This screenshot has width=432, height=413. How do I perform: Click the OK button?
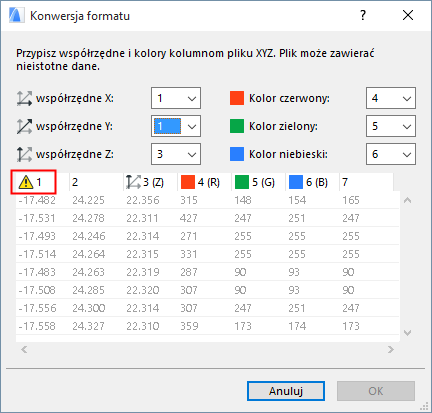[x=376, y=391]
